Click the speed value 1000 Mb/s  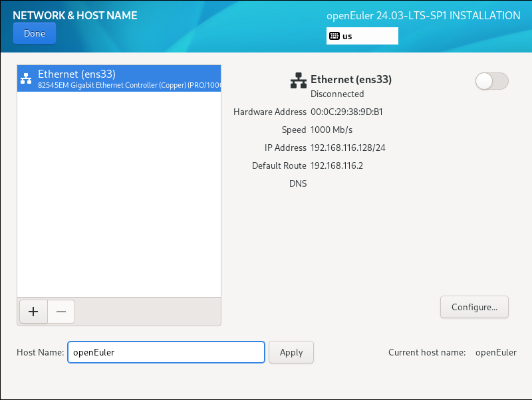[x=331, y=130]
